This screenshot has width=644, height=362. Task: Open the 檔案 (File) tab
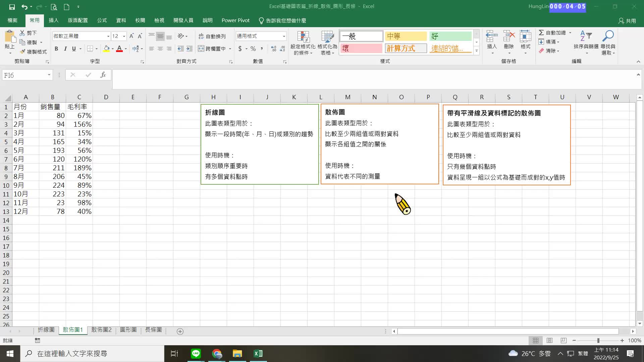[12, 20]
